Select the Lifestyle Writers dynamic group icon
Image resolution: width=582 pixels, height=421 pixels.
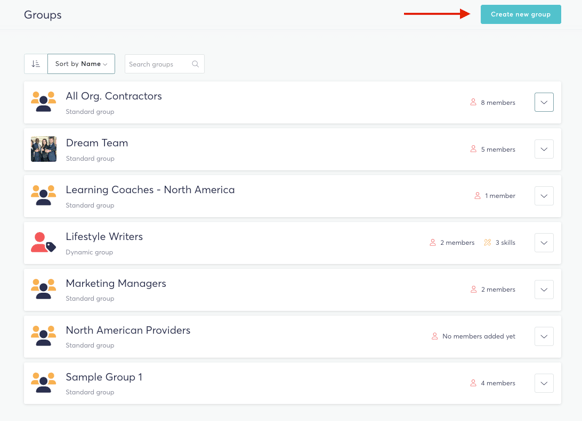click(43, 242)
